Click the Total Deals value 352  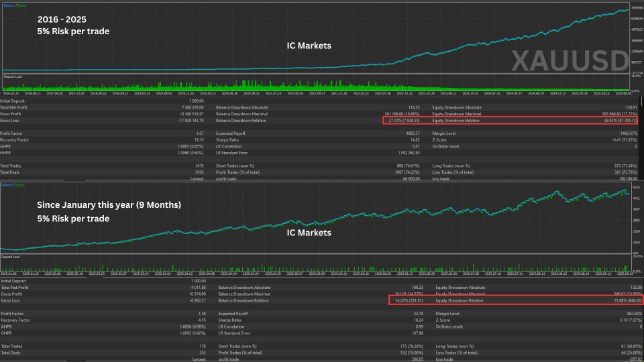[203, 353]
